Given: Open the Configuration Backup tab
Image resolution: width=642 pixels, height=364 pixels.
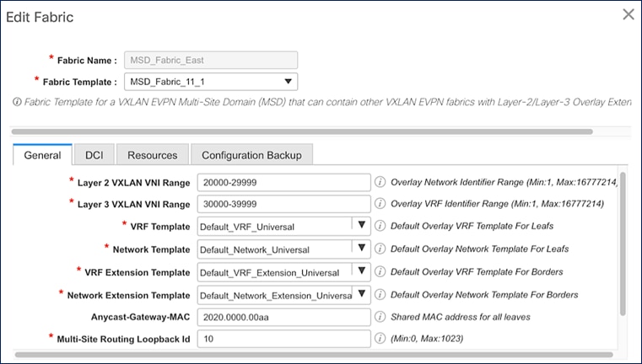Looking at the screenshot, I should [252, 155].
